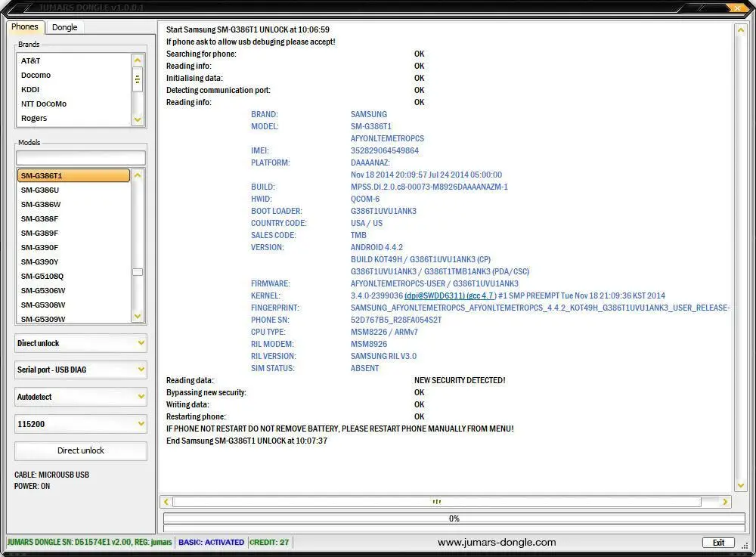
Task: Click the 0% progress bar
Action: point(454,518)
